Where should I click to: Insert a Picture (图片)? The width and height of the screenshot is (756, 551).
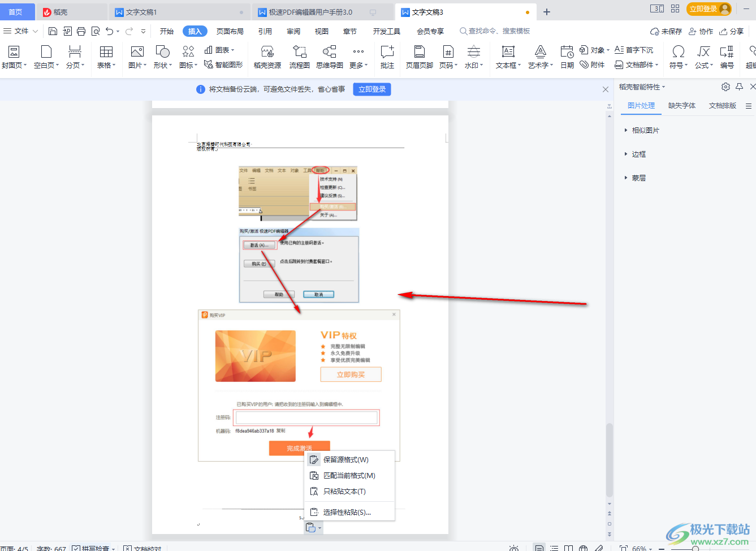(137, 57)
